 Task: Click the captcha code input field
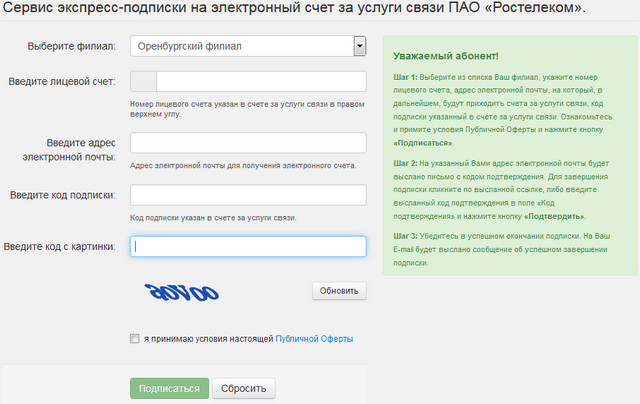pyautogui.click(x=248, y=246)
